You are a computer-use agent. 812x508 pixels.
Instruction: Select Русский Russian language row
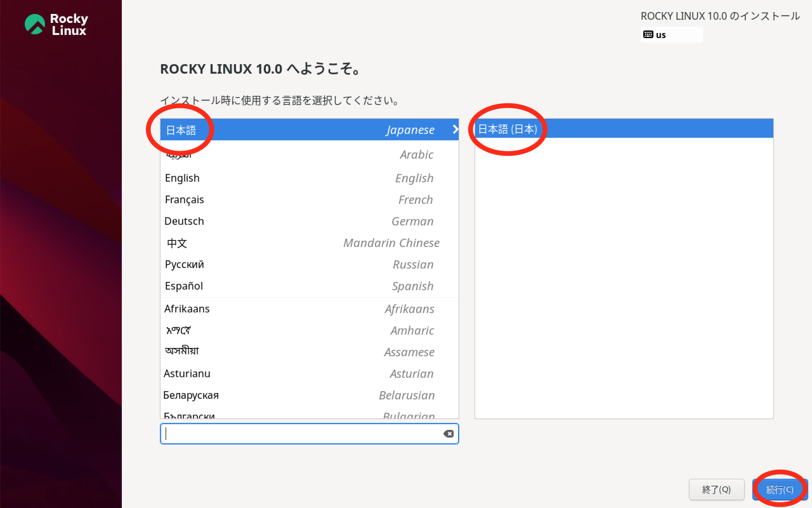(x=309, y=264)
